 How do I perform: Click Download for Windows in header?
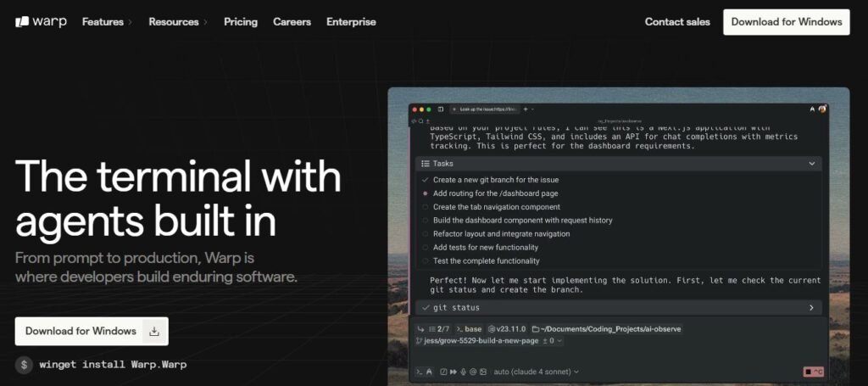[x=786, y=22]
